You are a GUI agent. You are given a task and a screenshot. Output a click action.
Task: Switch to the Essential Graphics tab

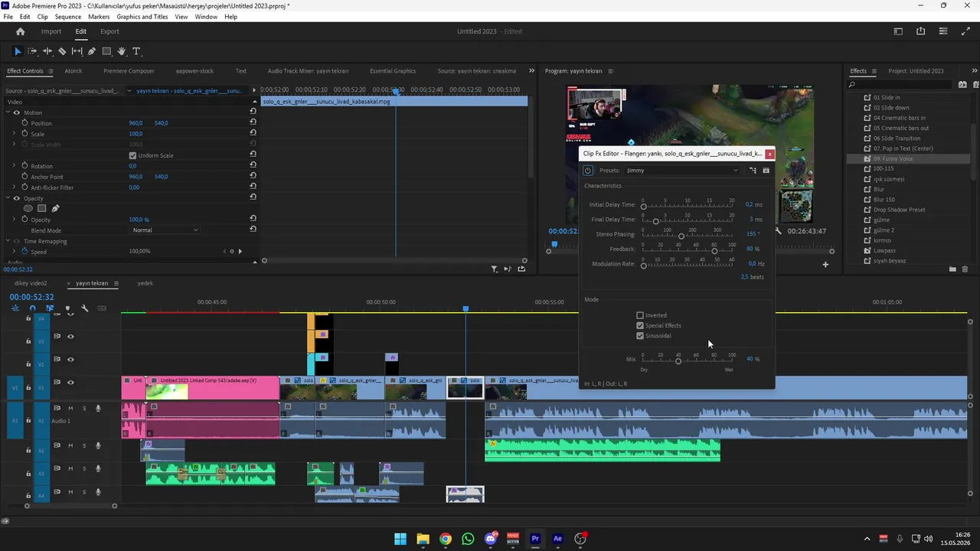(x=393, y=71)
